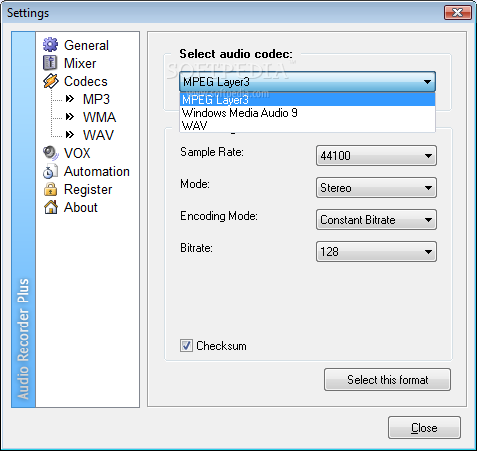Click the Codecs icon in sidebar
Image resolution: width=477 pixels, height=451 pixels.
coord(51,81)
